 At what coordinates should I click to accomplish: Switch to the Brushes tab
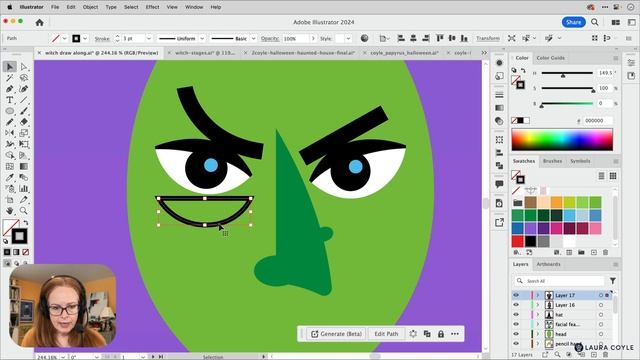tap(552, 161)
